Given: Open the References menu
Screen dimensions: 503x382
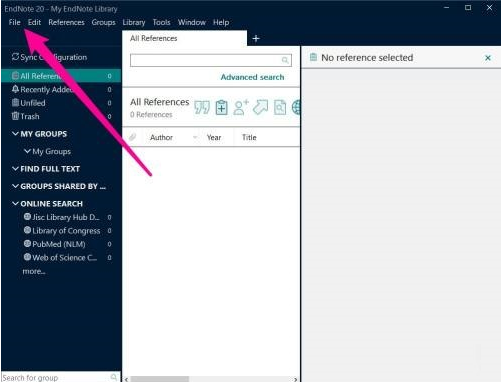Looking at the screenshot, I should (x=66, y=22).
